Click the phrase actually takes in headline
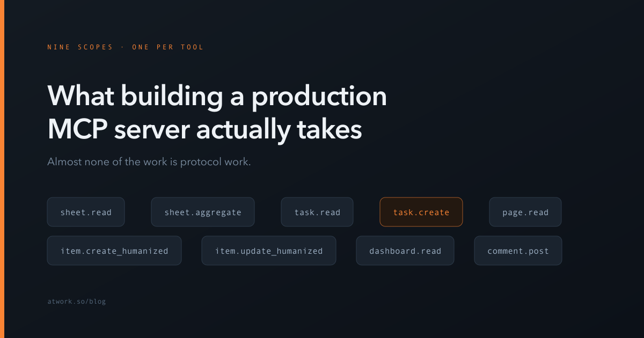Image resolution: width=644 pixels, height=338 pixels. 279,130
